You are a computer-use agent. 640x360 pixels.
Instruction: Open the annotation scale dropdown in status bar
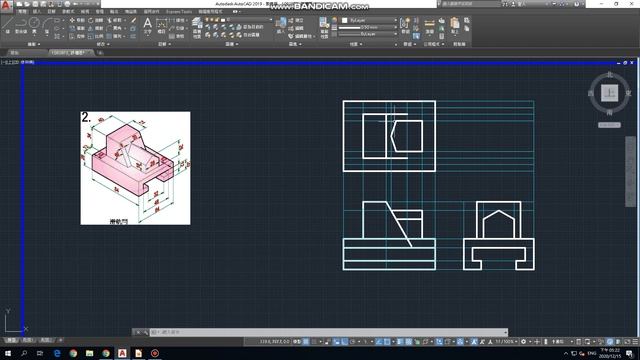point(506,342)
